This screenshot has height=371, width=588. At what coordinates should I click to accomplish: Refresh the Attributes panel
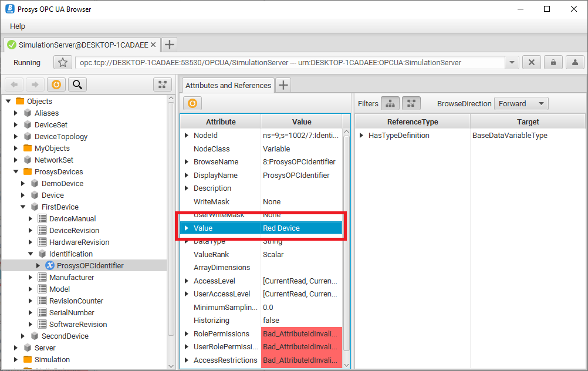[192, 103]
